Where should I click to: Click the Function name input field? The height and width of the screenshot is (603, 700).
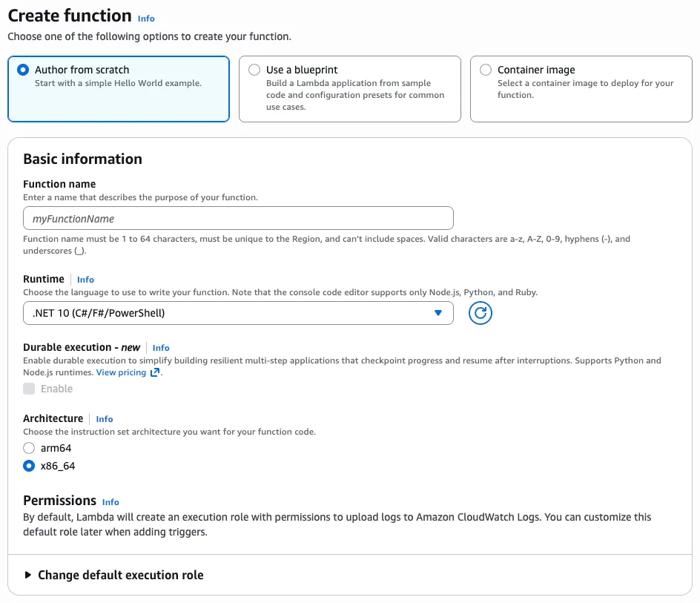click(238, 219)
